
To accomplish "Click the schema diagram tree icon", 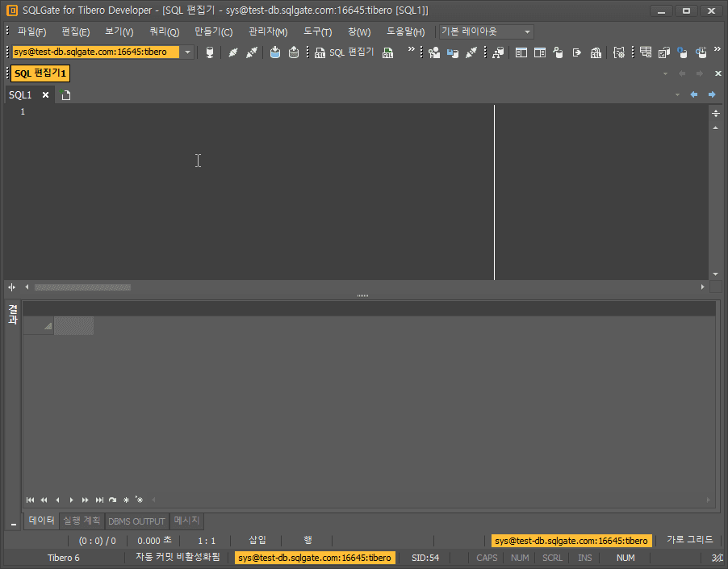I will [x=498, y=52].
